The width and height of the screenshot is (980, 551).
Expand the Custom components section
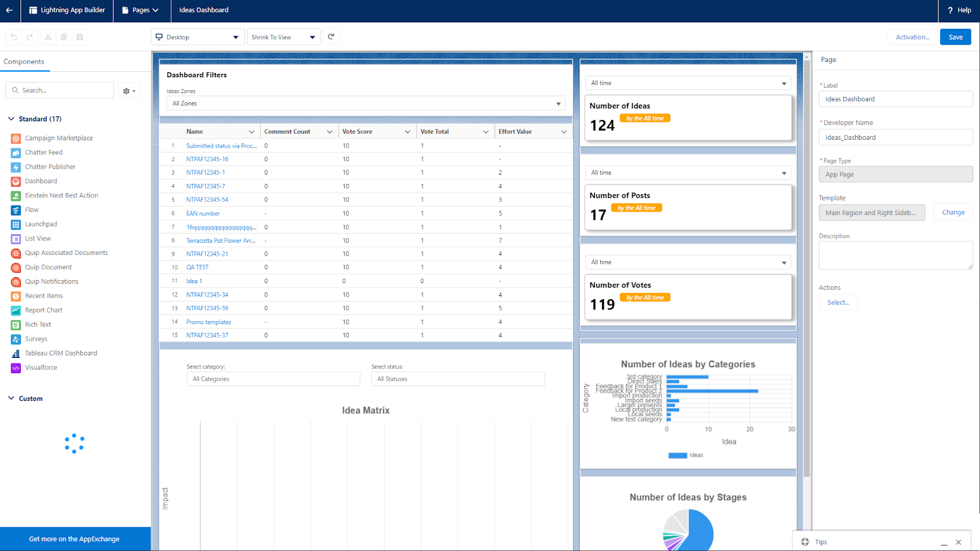[x=11, y=398]
